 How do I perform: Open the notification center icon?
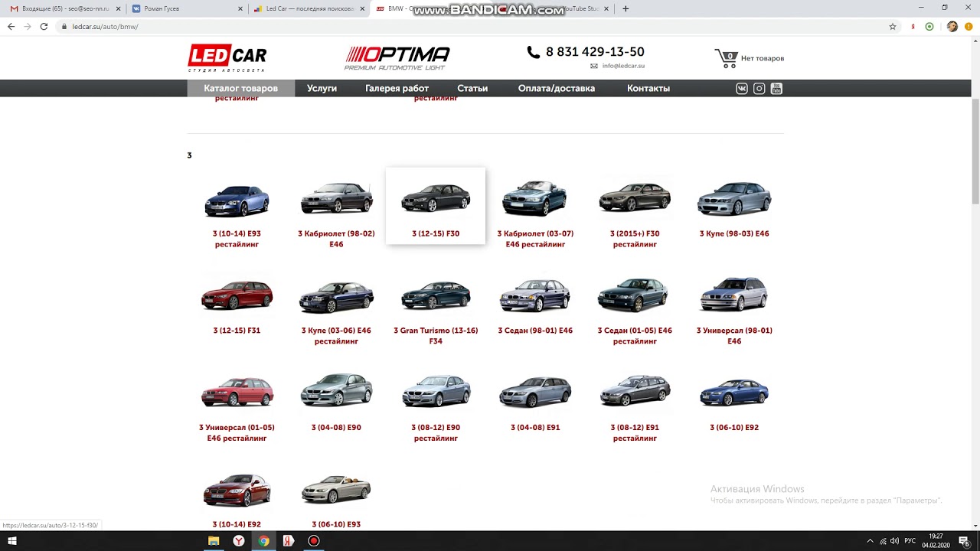coord(964,541)
